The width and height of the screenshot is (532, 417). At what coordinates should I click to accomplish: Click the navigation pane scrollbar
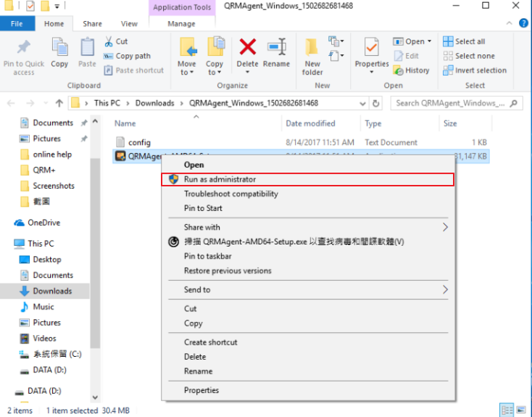click(96, 253)
